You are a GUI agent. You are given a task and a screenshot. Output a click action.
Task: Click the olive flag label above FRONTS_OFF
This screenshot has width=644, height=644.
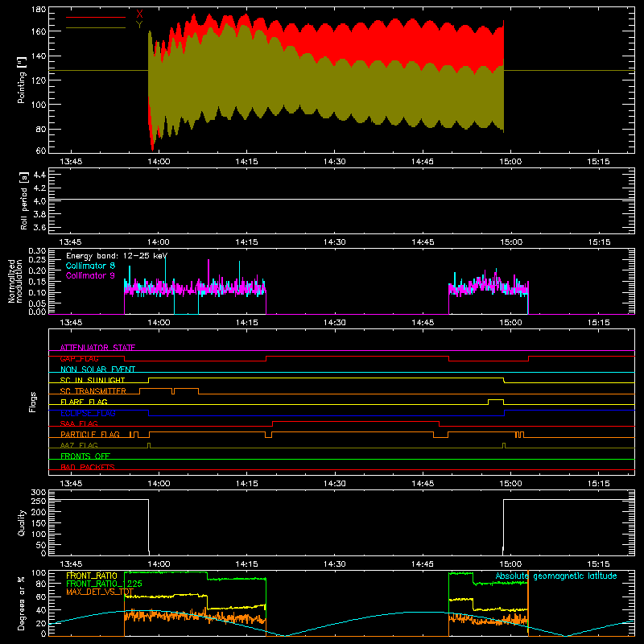click(79, 445)
